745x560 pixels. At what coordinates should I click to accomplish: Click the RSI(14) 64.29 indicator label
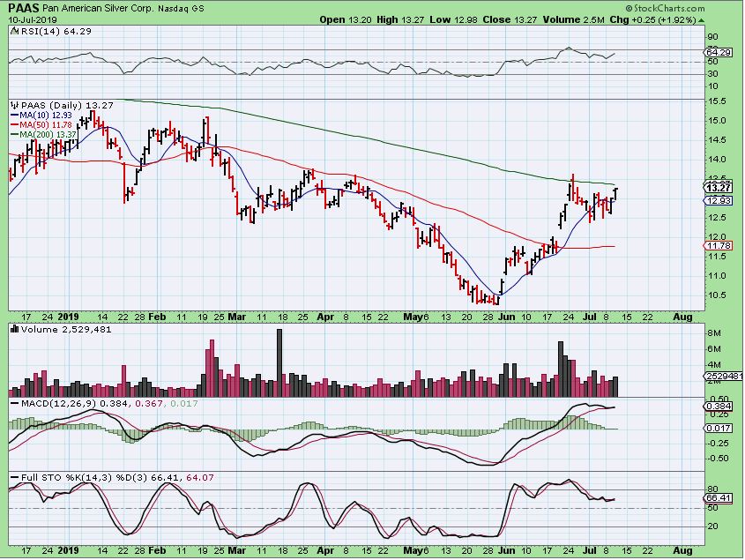56,32
